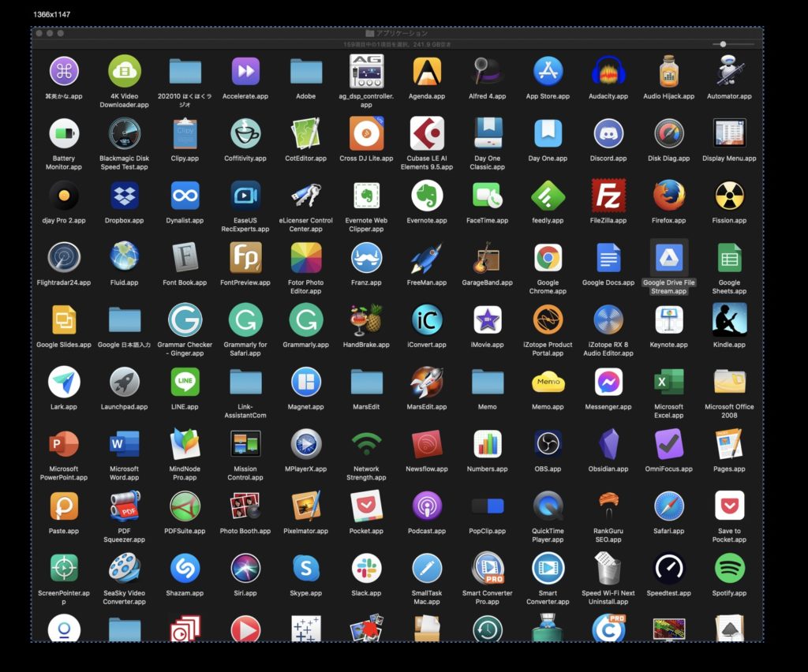Click the Numbers bar chart icon
Image resolution: width=808 pixels, height=672 pixels.
487,444
